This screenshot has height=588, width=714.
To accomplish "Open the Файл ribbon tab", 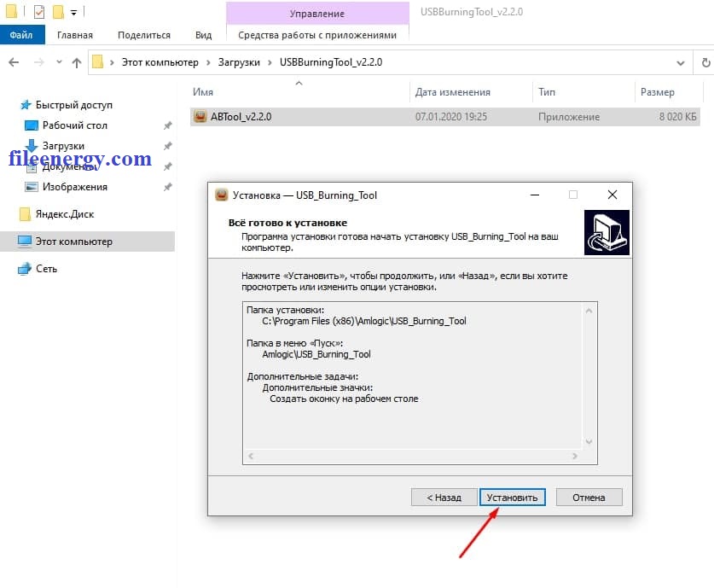I will pyautogui.click(x=21, y=35).
